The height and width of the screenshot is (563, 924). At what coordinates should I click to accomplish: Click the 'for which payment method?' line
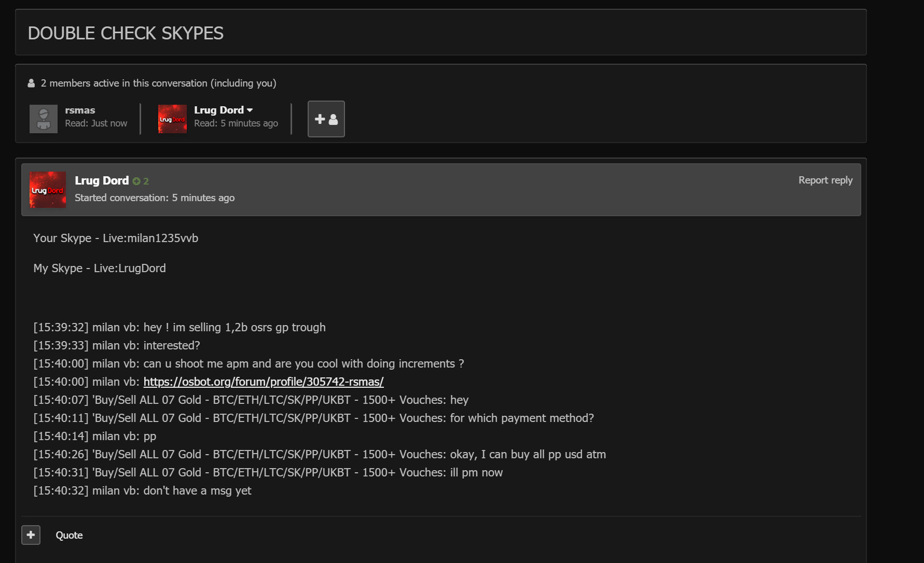314,418
